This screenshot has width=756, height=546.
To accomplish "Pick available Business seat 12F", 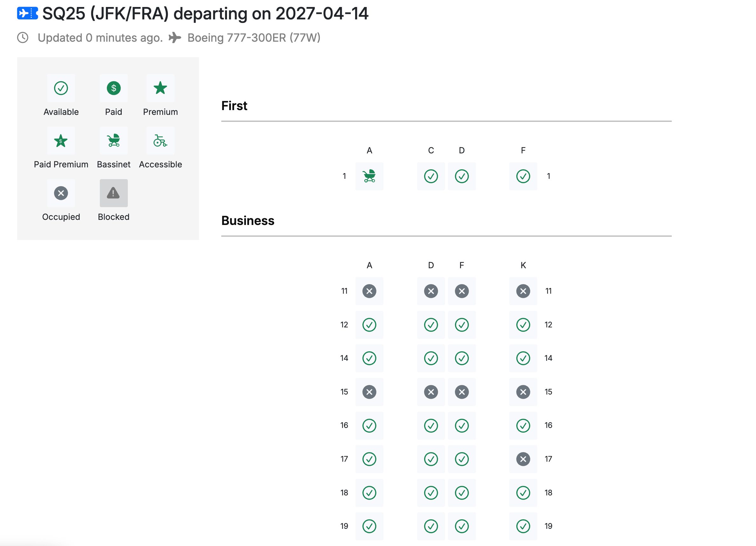I will point(462,325).
